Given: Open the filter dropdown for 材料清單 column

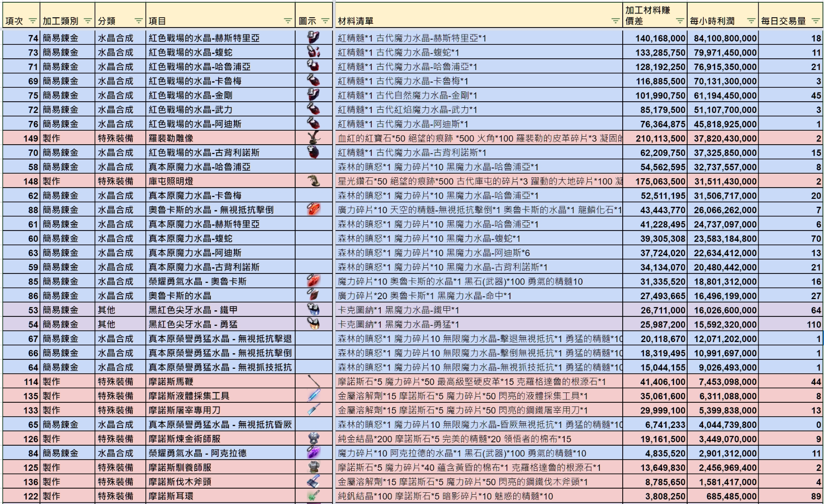Looking at the screenshot, I should point(615,21).
